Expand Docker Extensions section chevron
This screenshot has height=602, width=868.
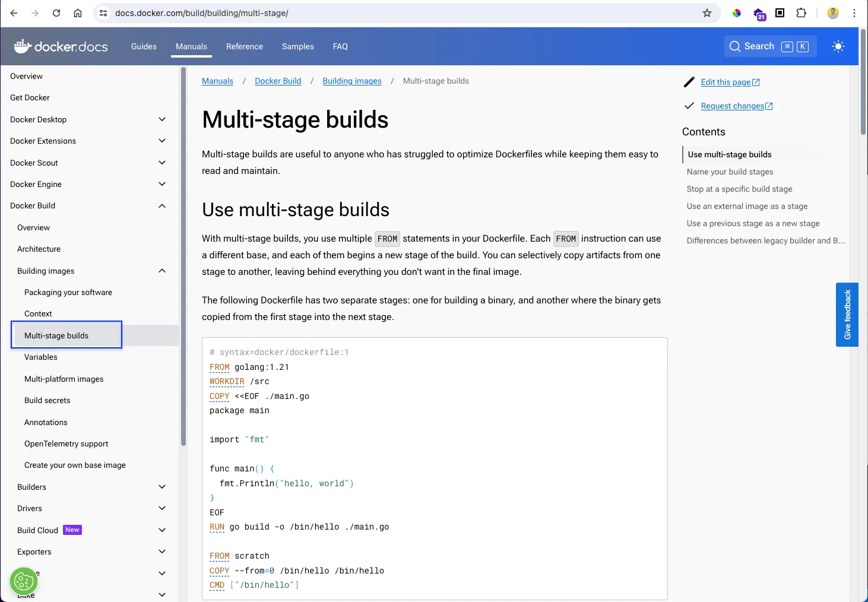pyautogui.click(x=162, y=141)
